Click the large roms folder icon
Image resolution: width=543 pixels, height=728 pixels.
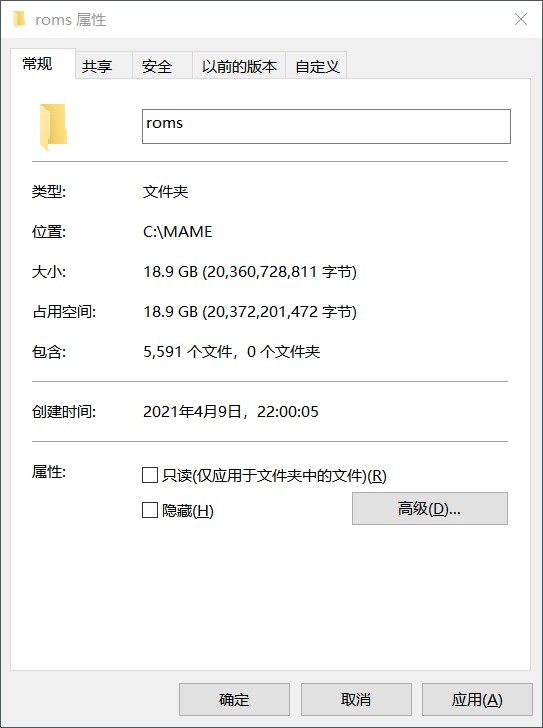coord(53,127)
